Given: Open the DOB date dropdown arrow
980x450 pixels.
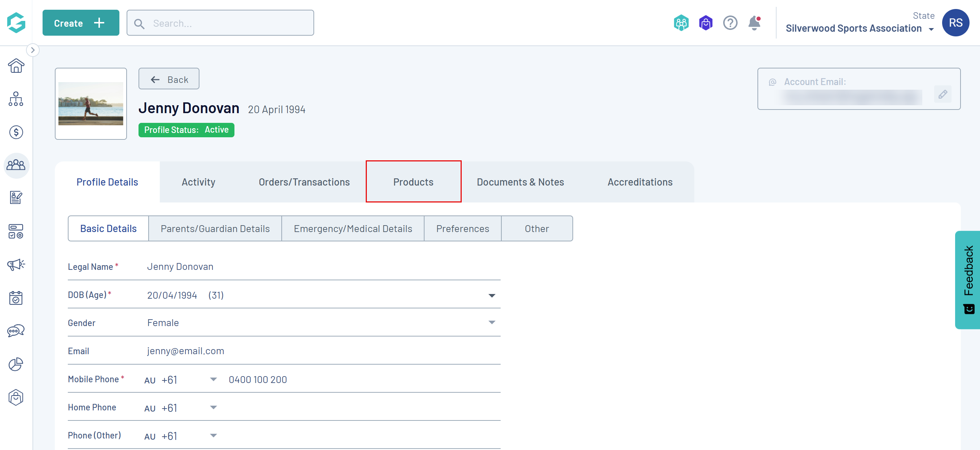Looking at the screenshot, I should (492, 295).
